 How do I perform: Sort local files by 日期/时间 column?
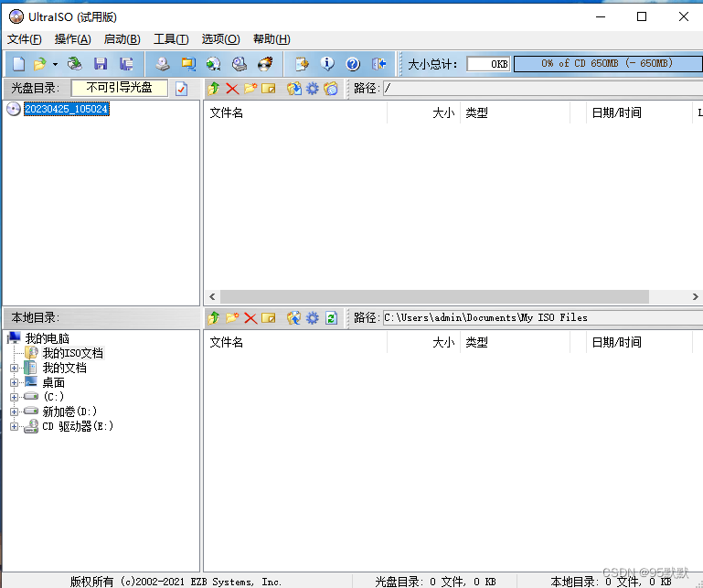pyautogui.click(x=639, y=342)
